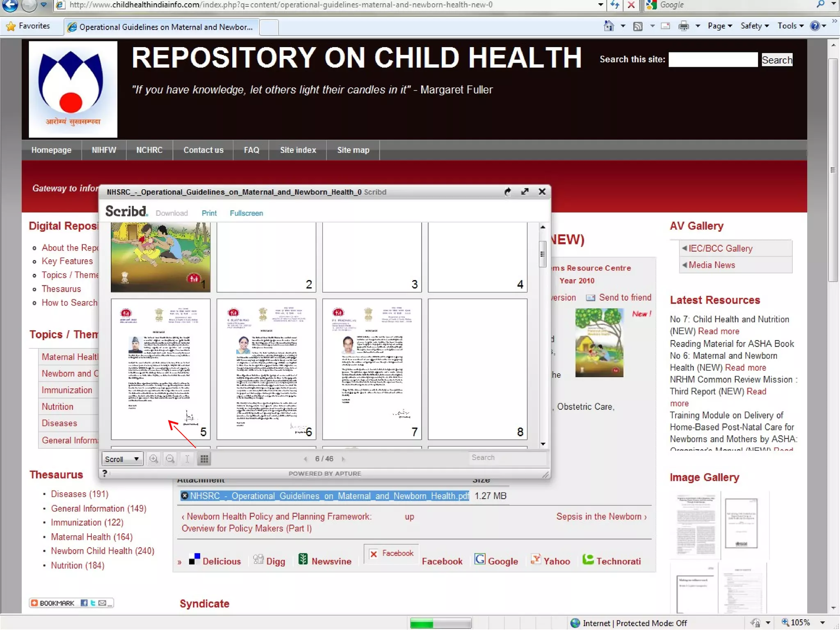
Task: Go to next page arrow in viewer
Action: coord(343,459)
